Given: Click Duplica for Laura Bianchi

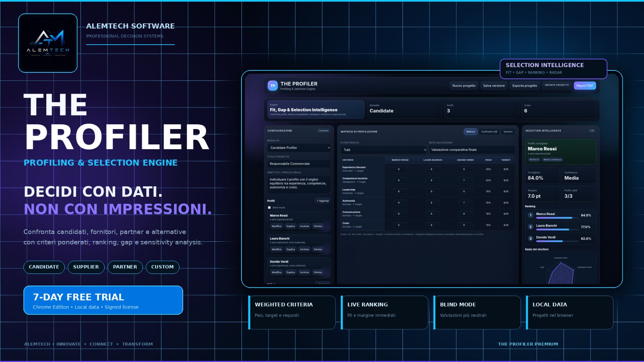Looking at the screenshot, I should (291, 249).
